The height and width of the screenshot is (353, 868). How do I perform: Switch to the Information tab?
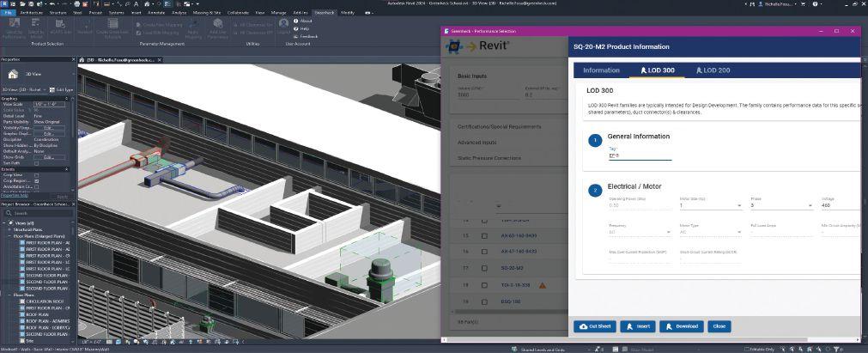pos(601,70)
